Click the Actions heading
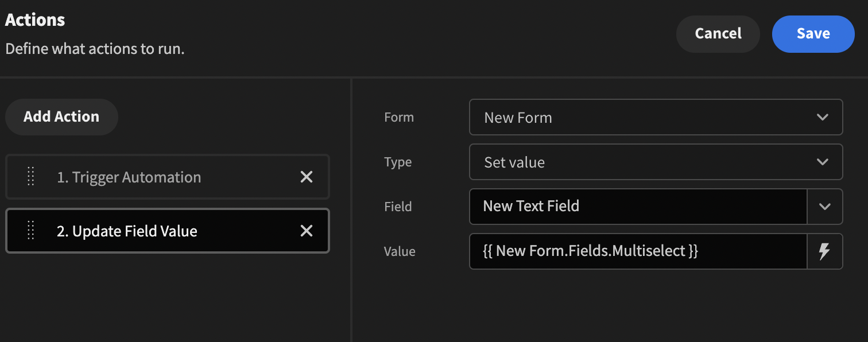This screenshot has height=342, width=868. [35, 20]
